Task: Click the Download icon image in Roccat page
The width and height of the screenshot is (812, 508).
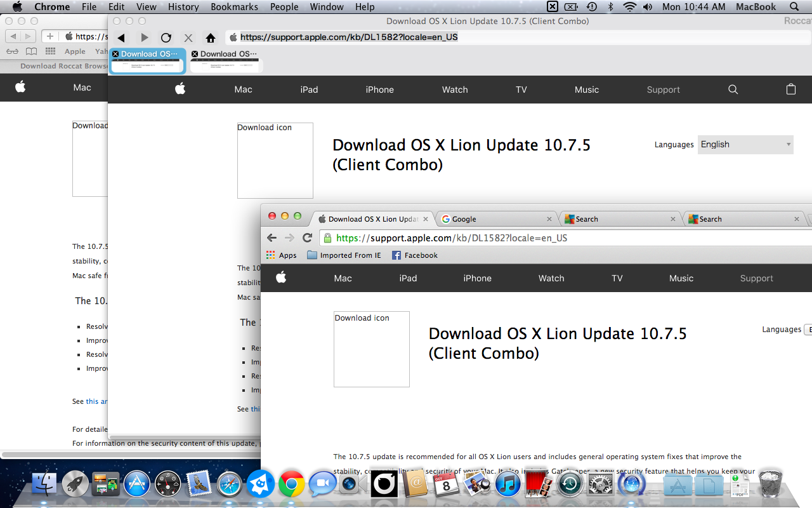Action: tap(275, 161)
